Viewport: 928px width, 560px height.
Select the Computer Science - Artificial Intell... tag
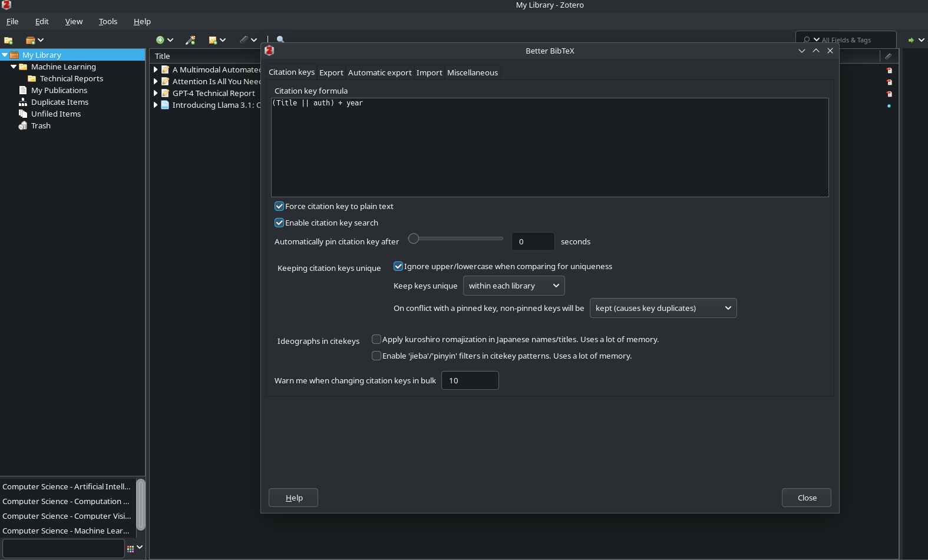point(67,486)
